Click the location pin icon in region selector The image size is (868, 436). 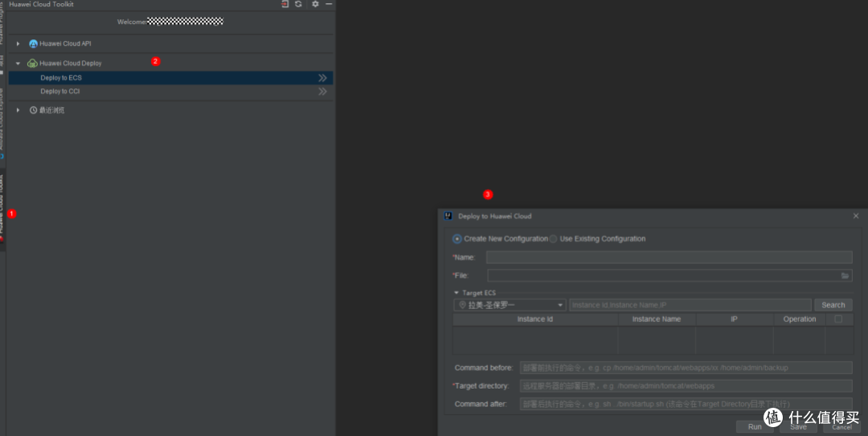tap(462, 305)
